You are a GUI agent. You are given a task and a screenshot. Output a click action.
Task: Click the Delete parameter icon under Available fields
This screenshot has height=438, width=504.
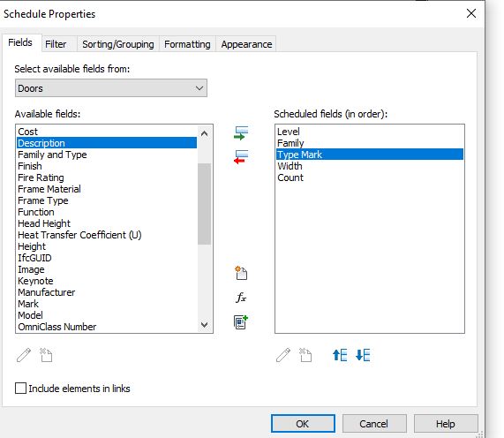point(46,355)
